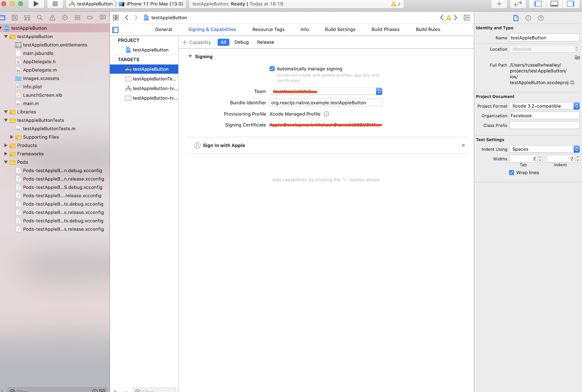
Task: Switch to the General tab
Action: [164, 30]
